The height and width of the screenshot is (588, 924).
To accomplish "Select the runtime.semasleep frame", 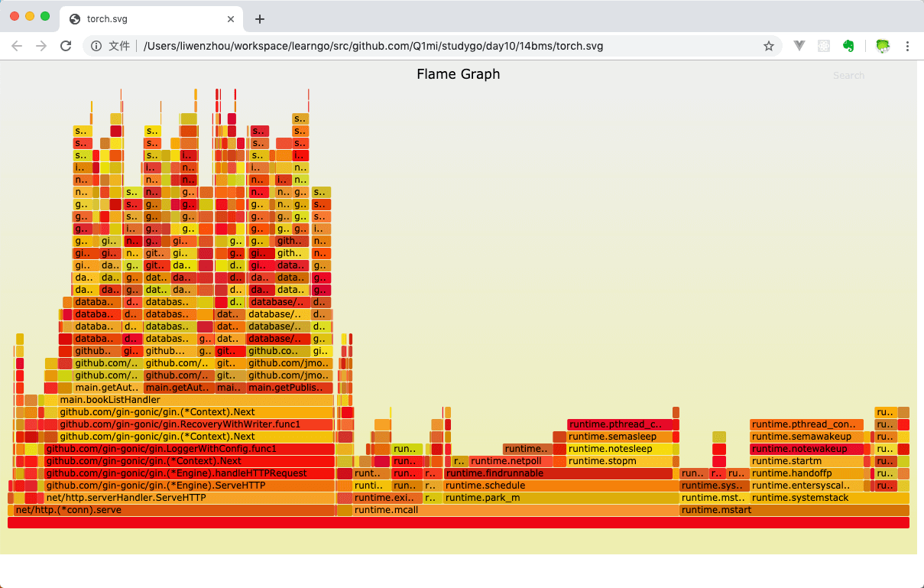I will [x=620, y=437].
